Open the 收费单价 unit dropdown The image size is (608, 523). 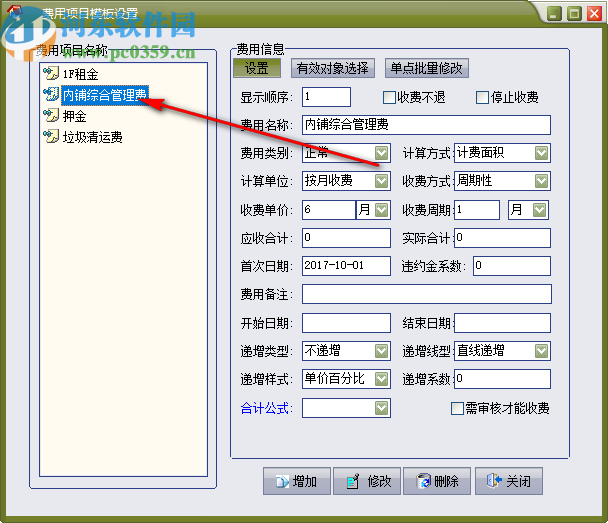[x=382, y=210]
